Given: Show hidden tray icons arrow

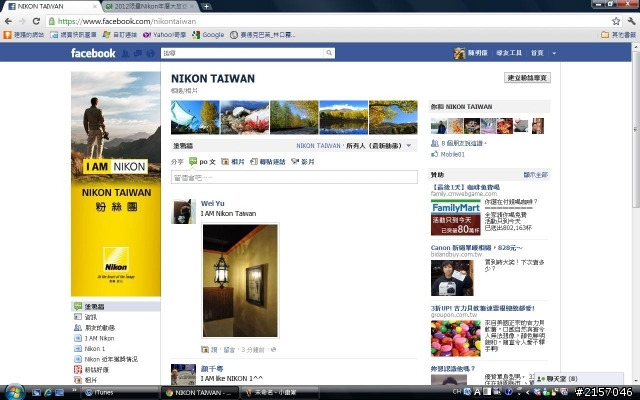Looking at the screenshot, I should 527,392.
